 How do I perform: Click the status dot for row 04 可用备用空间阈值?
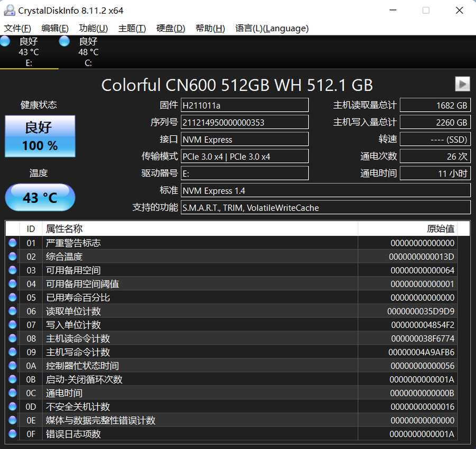click(13, 283)
